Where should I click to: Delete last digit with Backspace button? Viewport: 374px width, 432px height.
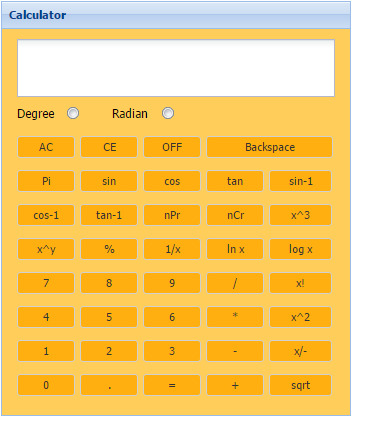coord(269,147)
